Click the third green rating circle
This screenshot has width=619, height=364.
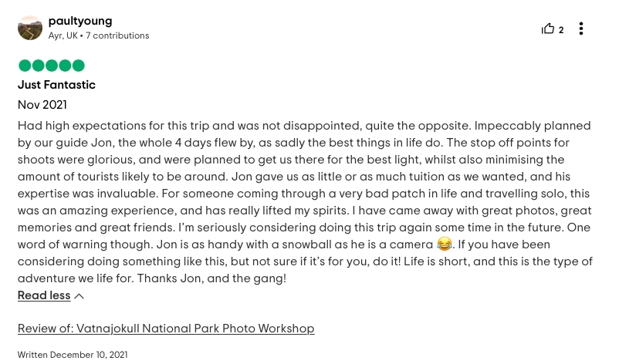click(51, 66)
